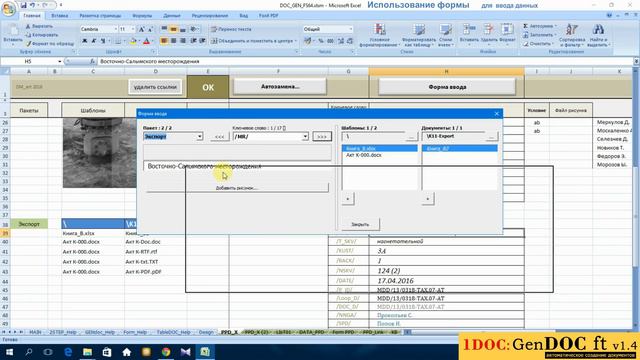
Task: Align text left
Action: click(164, 41)
